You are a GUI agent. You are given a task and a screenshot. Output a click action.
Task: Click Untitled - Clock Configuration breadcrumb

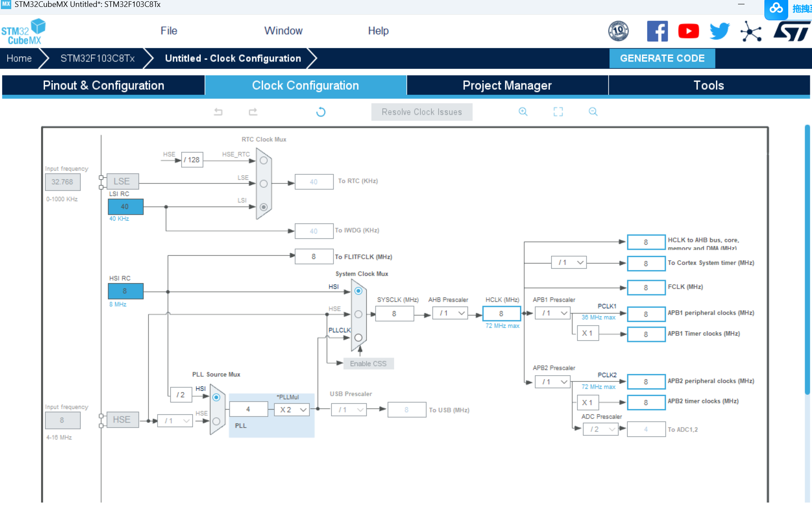(233, 58)
